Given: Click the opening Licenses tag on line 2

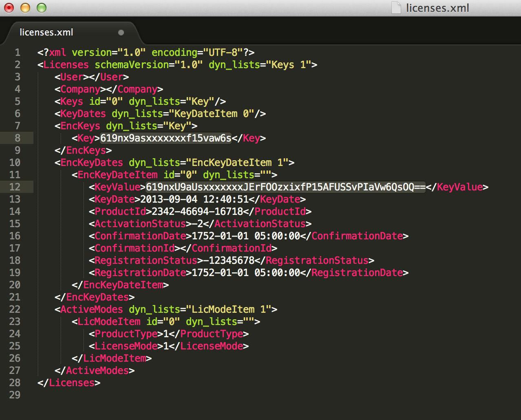Looking at the screenshot, I should point(66,65).
